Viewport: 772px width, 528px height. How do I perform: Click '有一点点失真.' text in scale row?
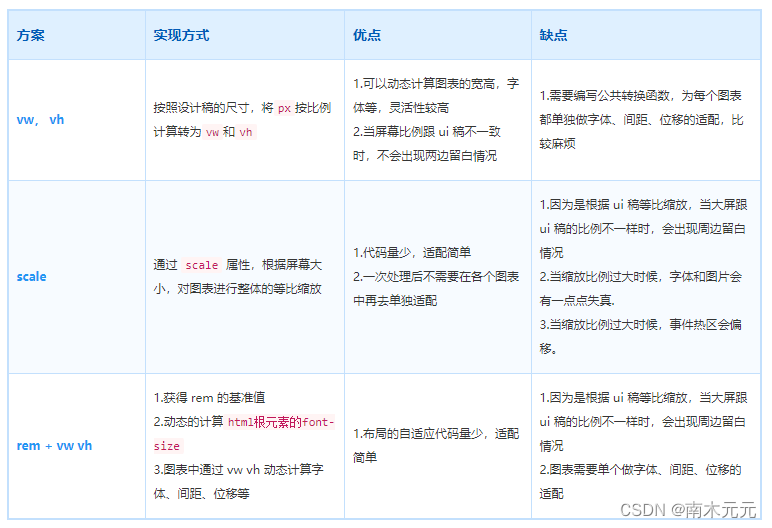point(577,301)
